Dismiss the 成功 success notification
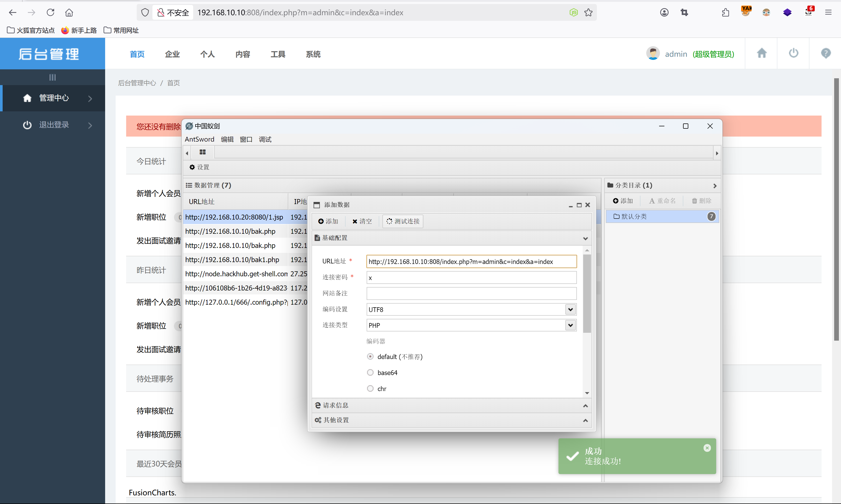 [x=707, y=448]
